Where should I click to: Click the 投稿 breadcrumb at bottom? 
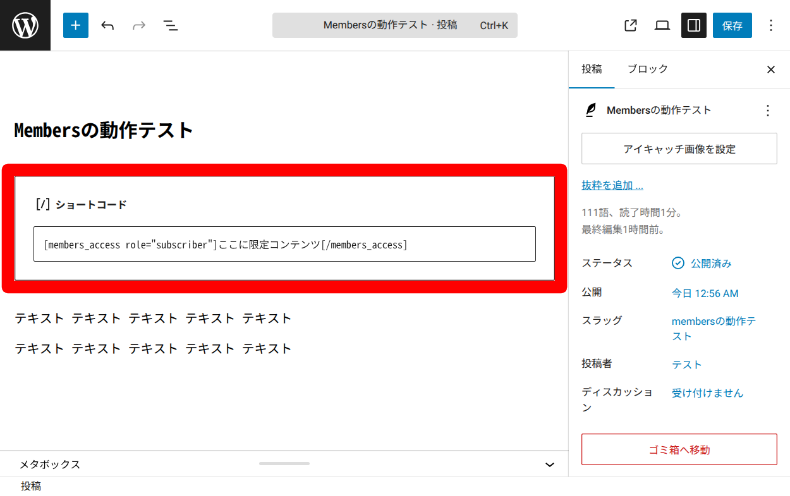[x=31, y=486]
